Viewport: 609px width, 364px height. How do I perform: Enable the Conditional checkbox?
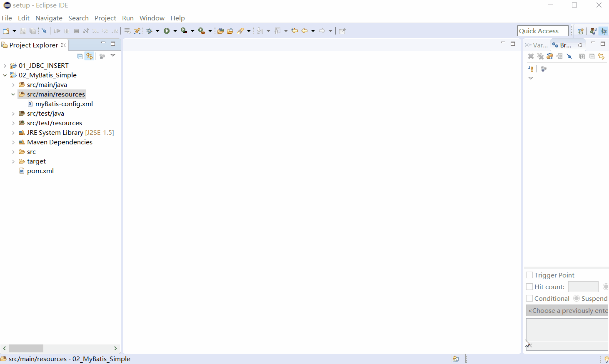pos(529,298)
